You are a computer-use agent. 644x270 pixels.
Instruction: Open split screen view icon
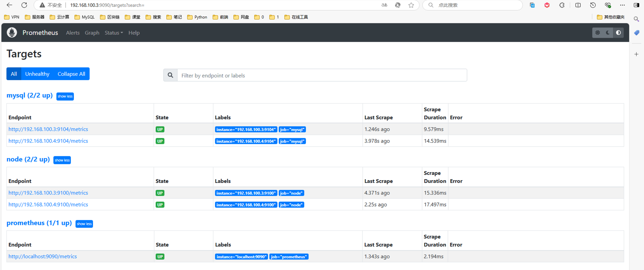coord(578,5)
